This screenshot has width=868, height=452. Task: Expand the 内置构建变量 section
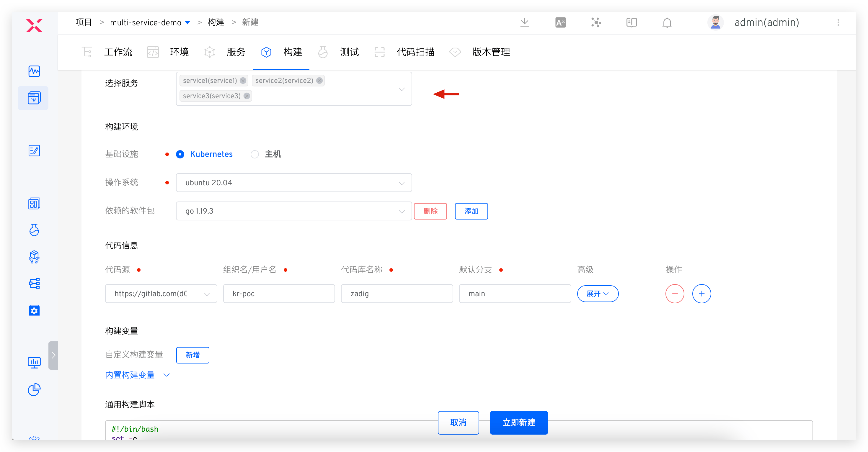pos(138,375)
